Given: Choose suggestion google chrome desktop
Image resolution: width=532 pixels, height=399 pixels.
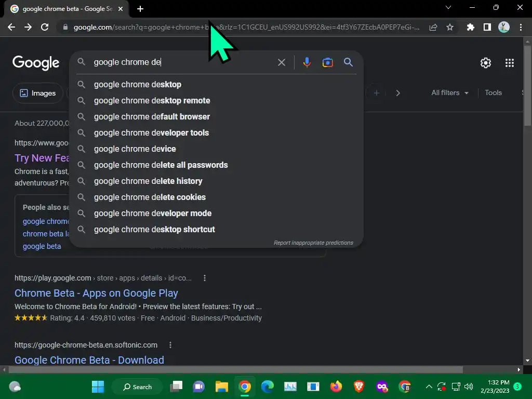Looking at the screenshot, I should pos(217,85).
